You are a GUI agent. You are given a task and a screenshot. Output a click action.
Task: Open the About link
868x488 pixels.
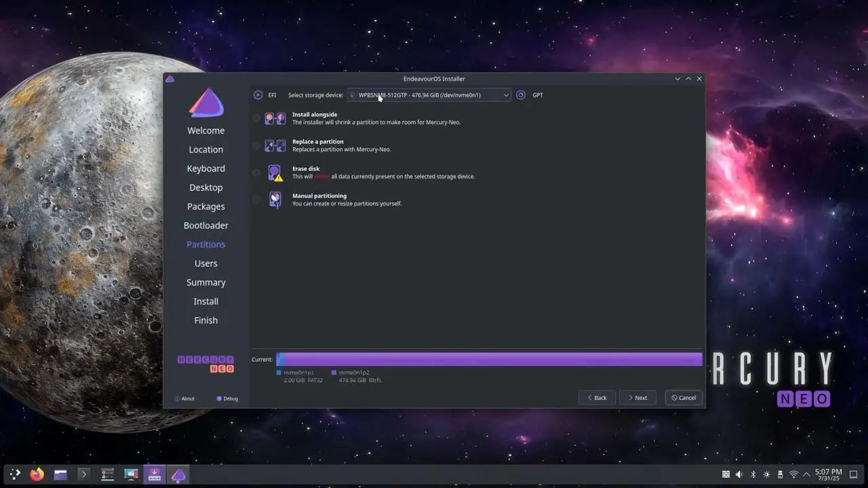click(184, 399)
